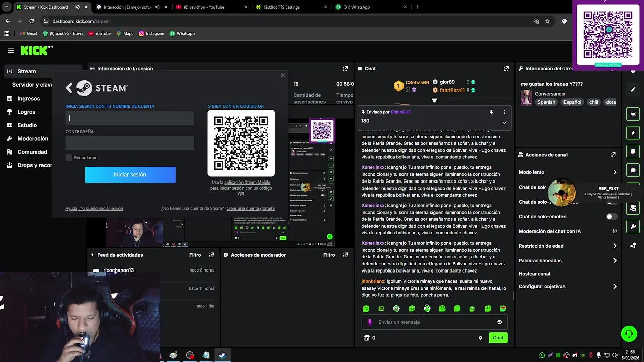Pop out Feed de actividades panel
This screenshot has width=644, height=362.
pos(212,255)
